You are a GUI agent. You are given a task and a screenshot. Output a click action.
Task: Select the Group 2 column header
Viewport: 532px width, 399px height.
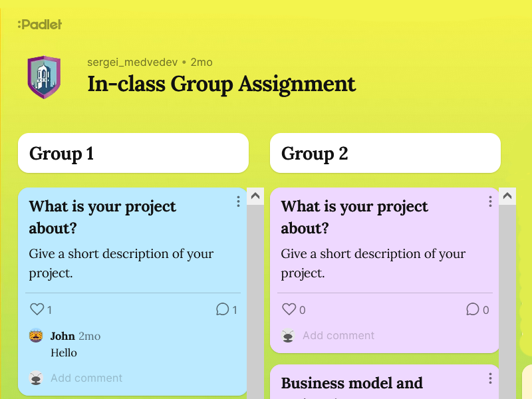click(386, 153)
